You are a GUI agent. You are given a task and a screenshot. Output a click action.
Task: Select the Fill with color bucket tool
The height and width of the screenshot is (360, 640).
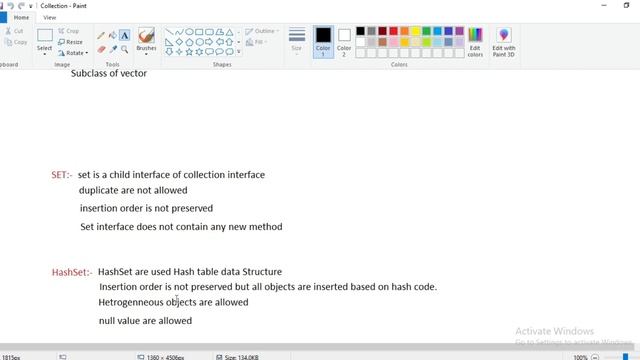[x=113, y=36]
